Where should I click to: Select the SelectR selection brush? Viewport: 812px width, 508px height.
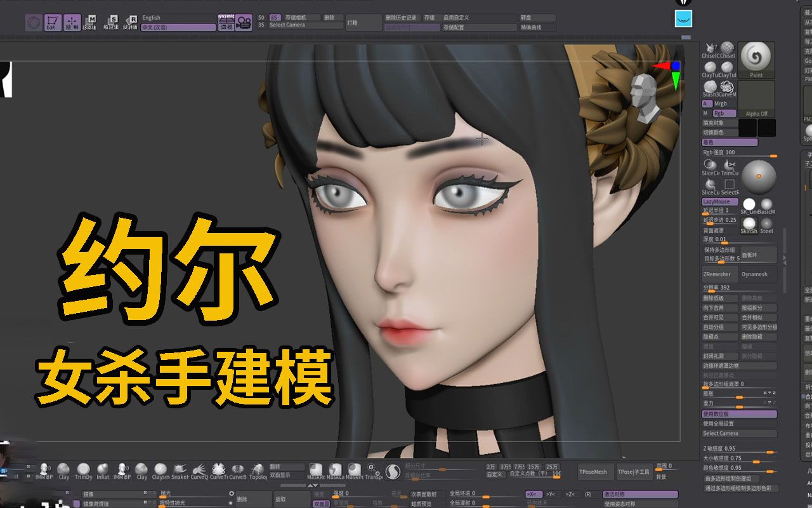point(729,187)
